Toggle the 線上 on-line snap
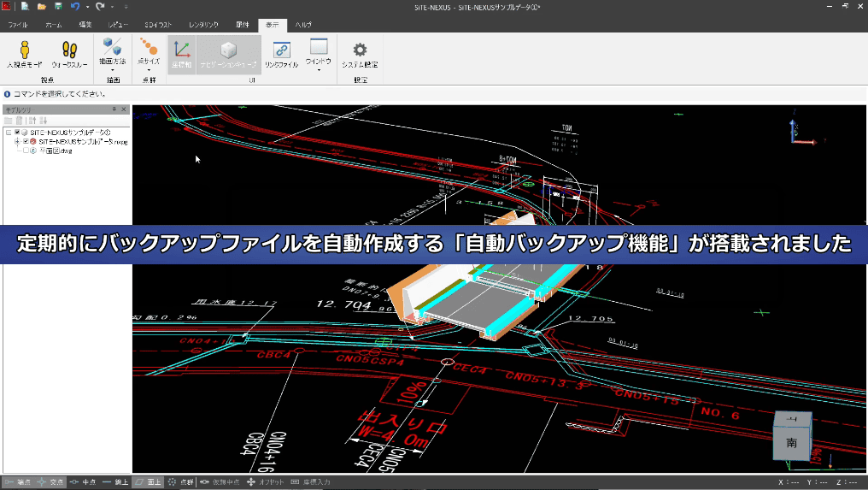 [115, 482]
